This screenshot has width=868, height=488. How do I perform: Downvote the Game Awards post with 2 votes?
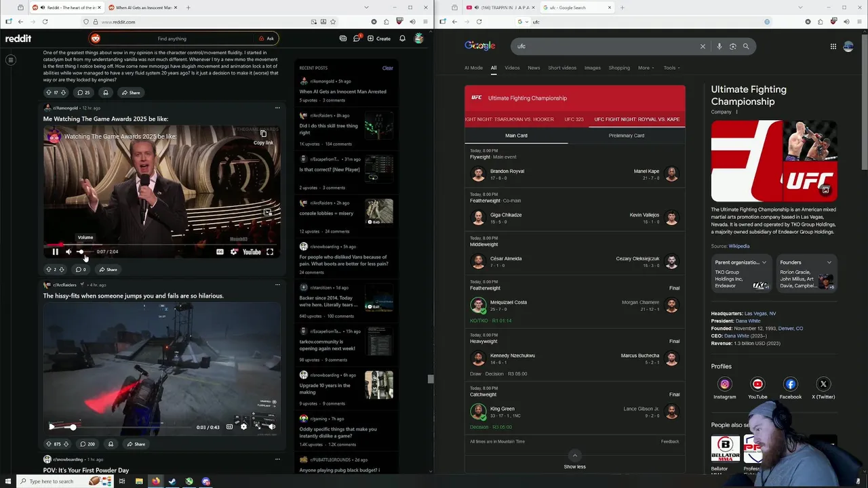click(62, 269)
